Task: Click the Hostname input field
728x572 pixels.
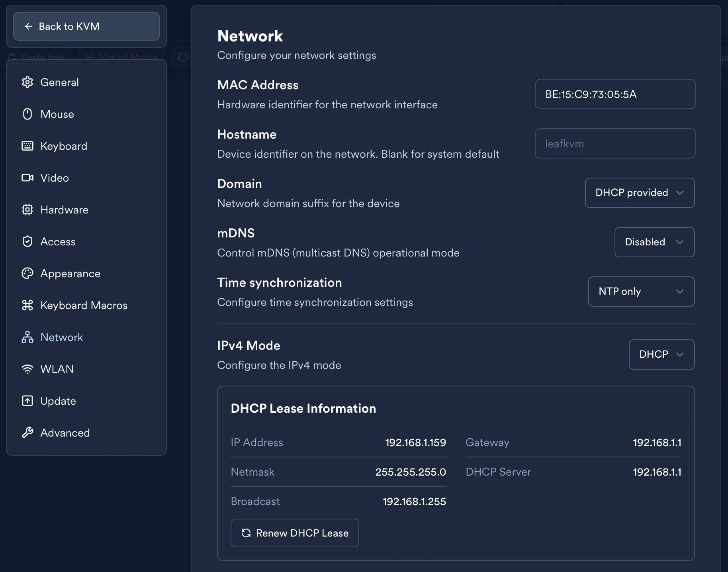Action: tap(615, 143)
